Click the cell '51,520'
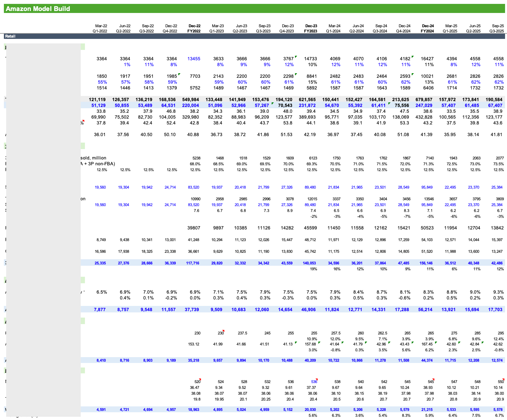The width and height of the screenshot is (507, 420). pos(427,251)
